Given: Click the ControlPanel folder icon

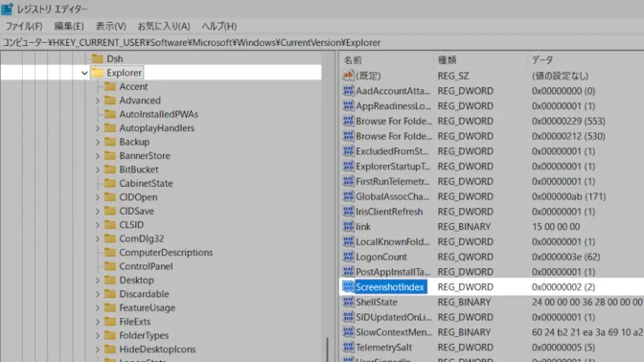Looking at the screenshot, I should (110, 266).
